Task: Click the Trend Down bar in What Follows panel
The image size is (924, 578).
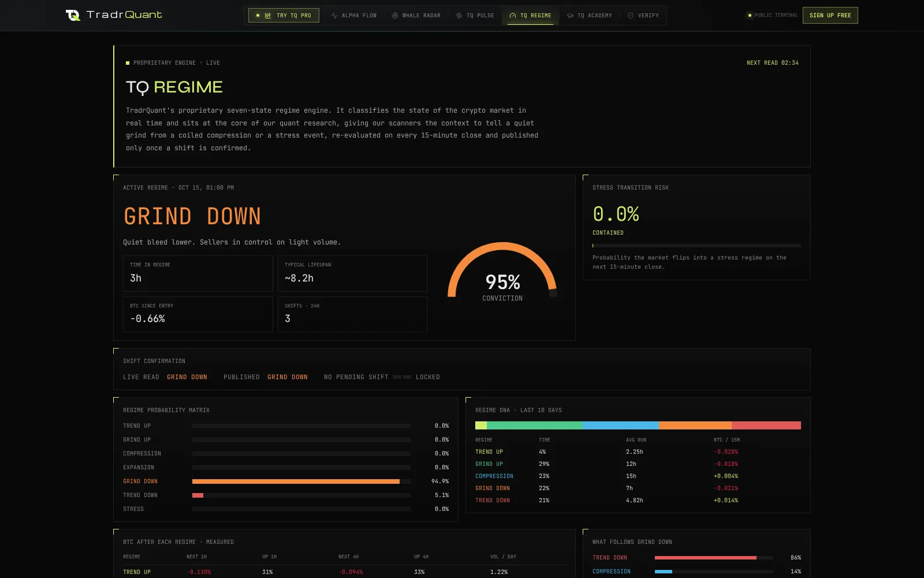Action: coord(714,558)
